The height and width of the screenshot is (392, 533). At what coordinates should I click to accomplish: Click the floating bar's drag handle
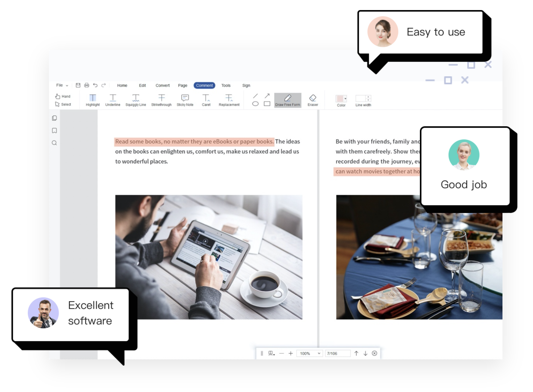coord(262,353)
